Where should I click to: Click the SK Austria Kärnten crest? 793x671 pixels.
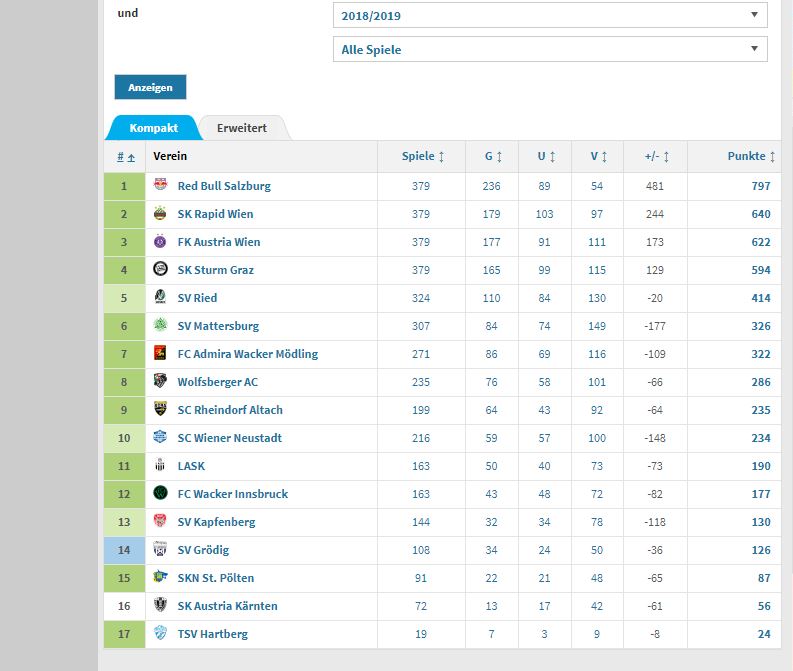coord(160,604)
